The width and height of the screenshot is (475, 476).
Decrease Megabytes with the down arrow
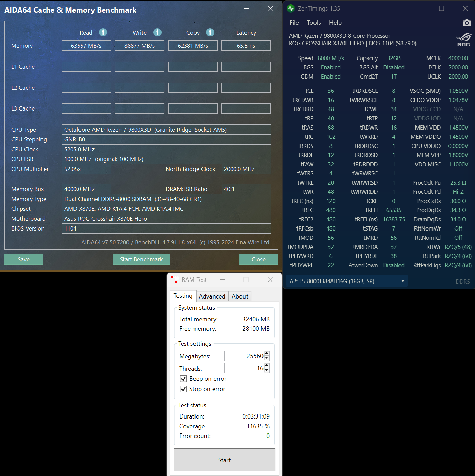click(x=267, y=358)
